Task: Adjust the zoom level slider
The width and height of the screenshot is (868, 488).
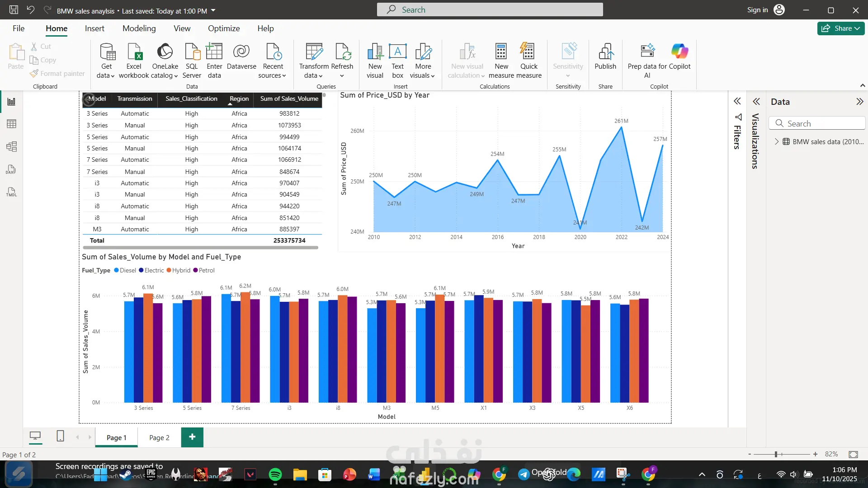Action: click(776, 454)
